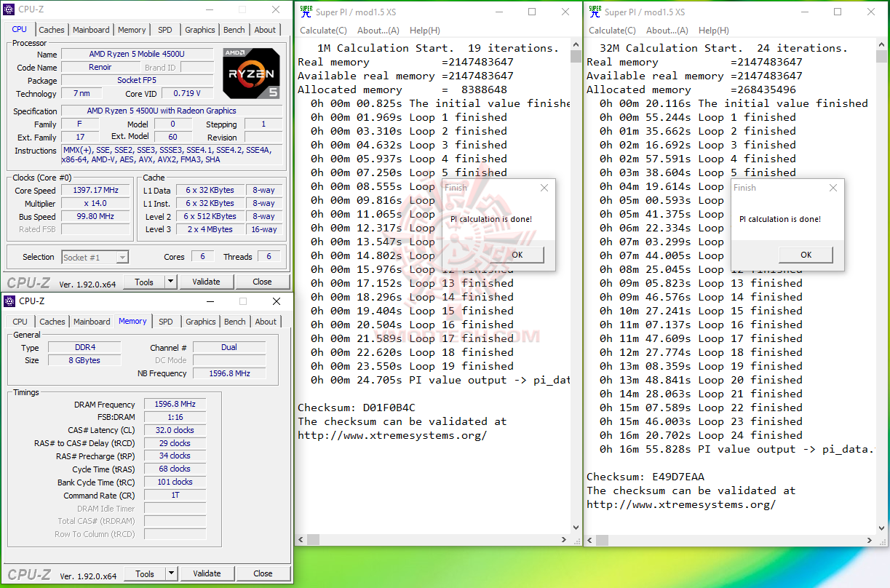The width and height of the screenshot is (890, 588).
Task: Open Graphics tab in top CPU-Z window
Action: click(x=200, y=30)
